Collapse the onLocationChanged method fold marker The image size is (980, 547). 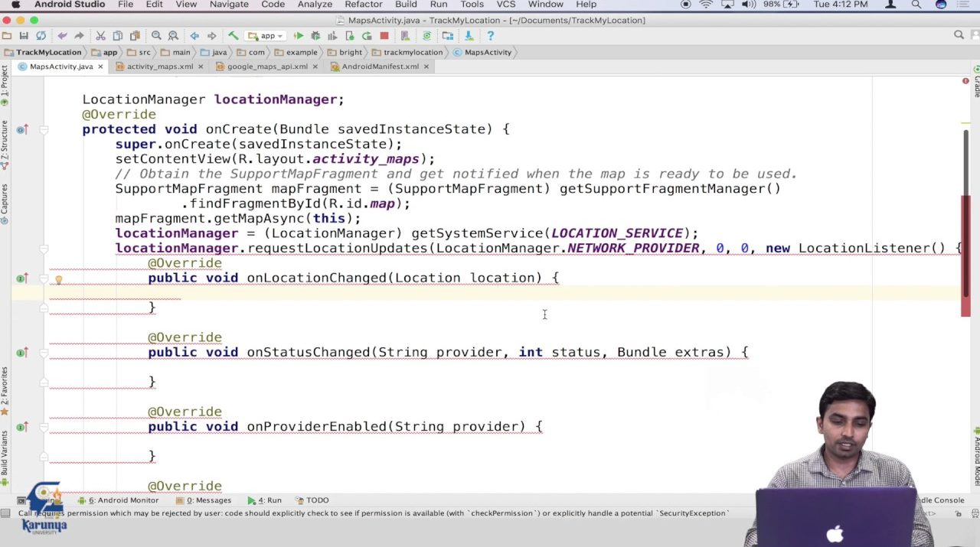click(x=44, y=278)
